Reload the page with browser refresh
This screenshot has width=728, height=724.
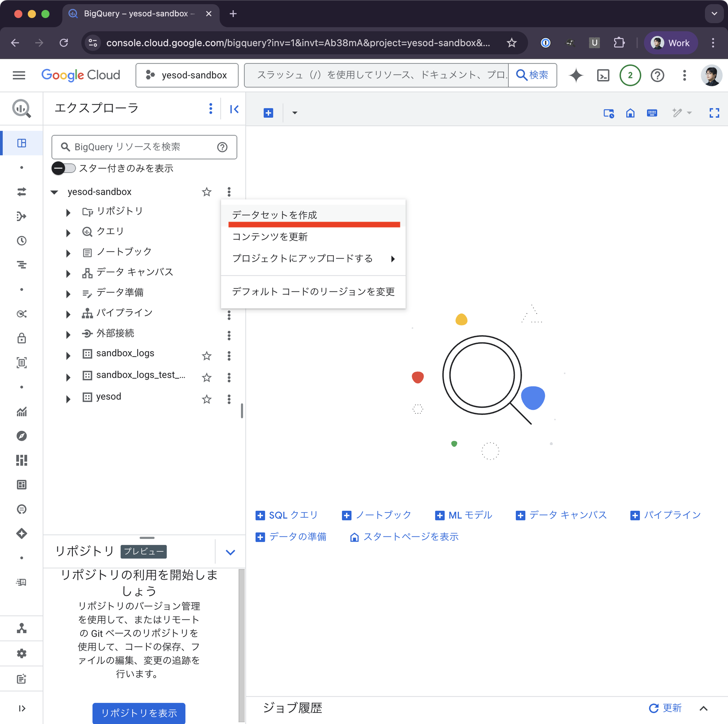[64, 43]
